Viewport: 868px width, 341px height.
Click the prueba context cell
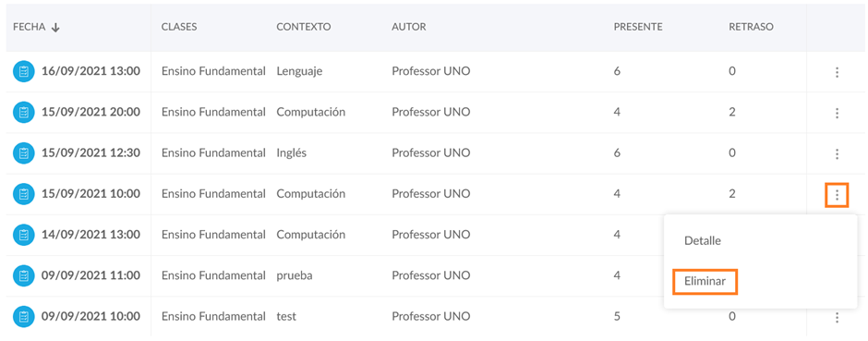click(x=295, y=275)
